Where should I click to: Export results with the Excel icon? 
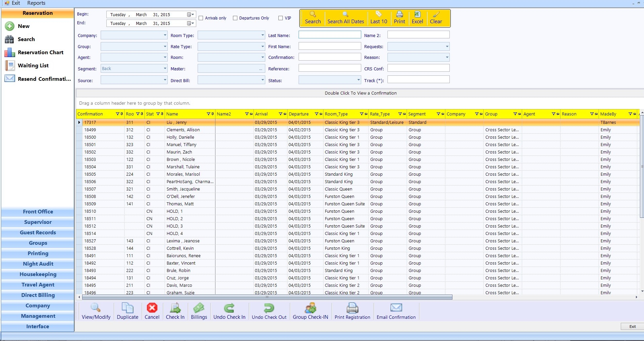(x=417, y=14)
